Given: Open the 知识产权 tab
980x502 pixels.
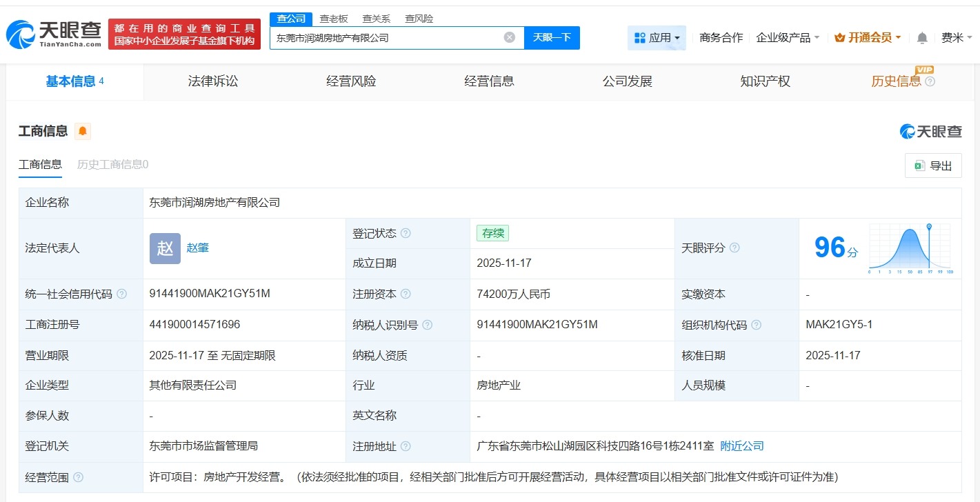Looking at the screenshot, I should tap(765, 81).
